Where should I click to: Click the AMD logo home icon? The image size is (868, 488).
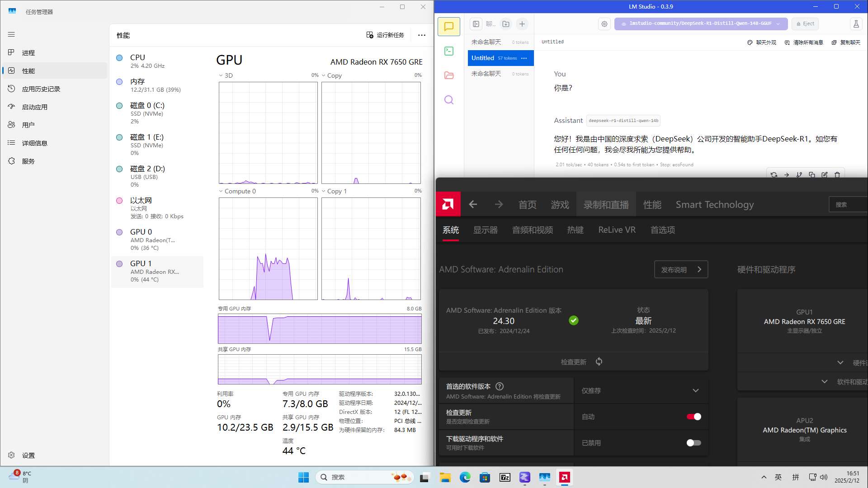click(448, 204)
